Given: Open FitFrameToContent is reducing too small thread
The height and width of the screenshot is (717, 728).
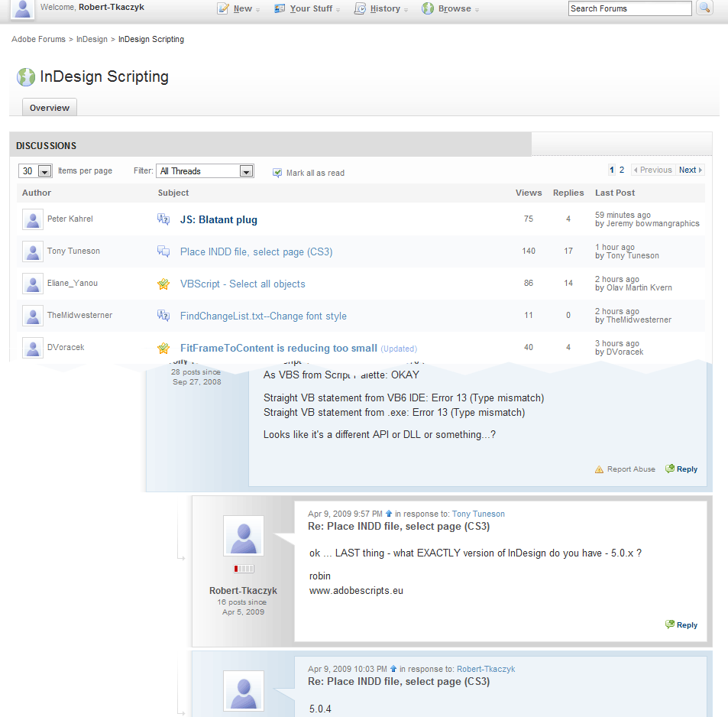Looking at the screenshot, I should click(279, 348).
